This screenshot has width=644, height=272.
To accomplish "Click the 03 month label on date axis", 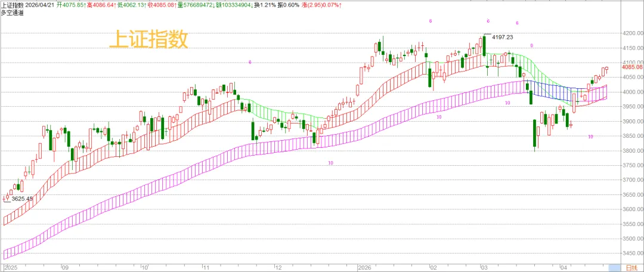I will tap(484, 267).
